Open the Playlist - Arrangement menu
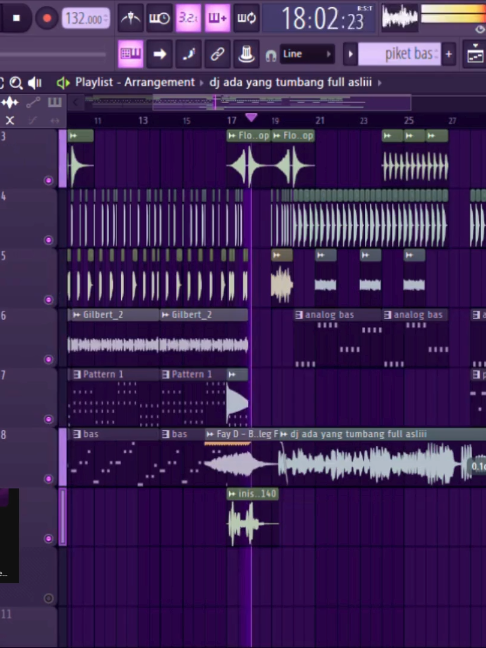The height and width of the screenshot is (648, 486). click(135, 82)
